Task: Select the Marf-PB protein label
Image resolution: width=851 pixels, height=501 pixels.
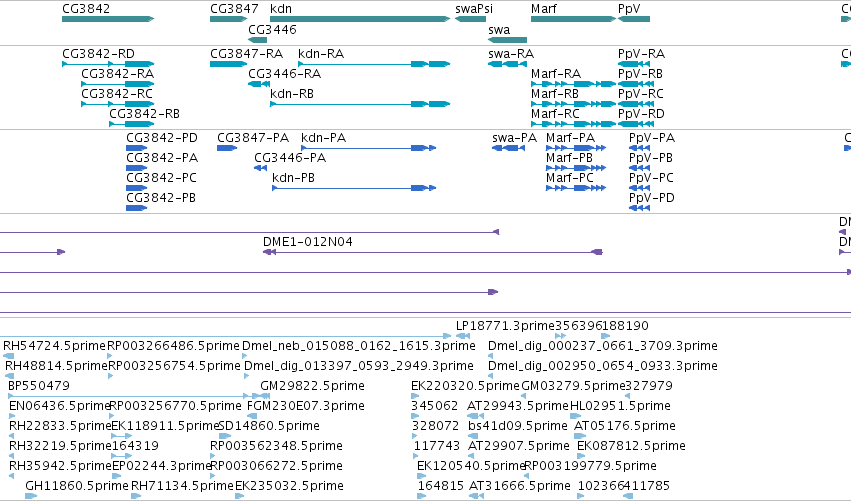Action: click(x=569, y=158)
